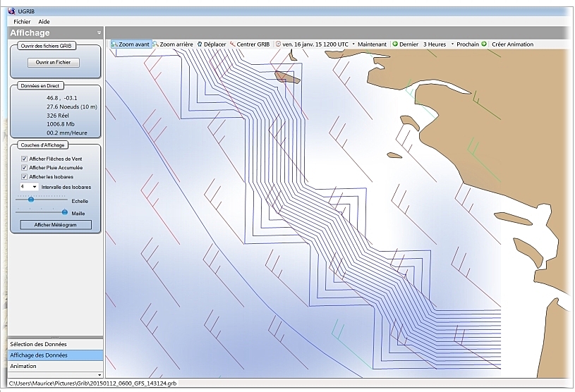Switch to Affichage des Données panel
Viewport: 575px width, 392px height.
tap(55, 355)
